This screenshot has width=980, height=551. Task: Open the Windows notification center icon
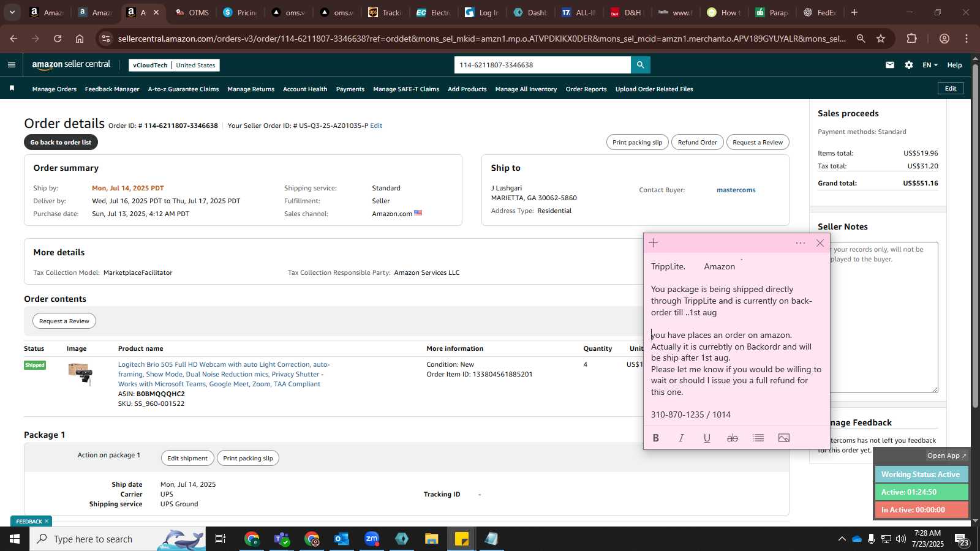[961, 539]
